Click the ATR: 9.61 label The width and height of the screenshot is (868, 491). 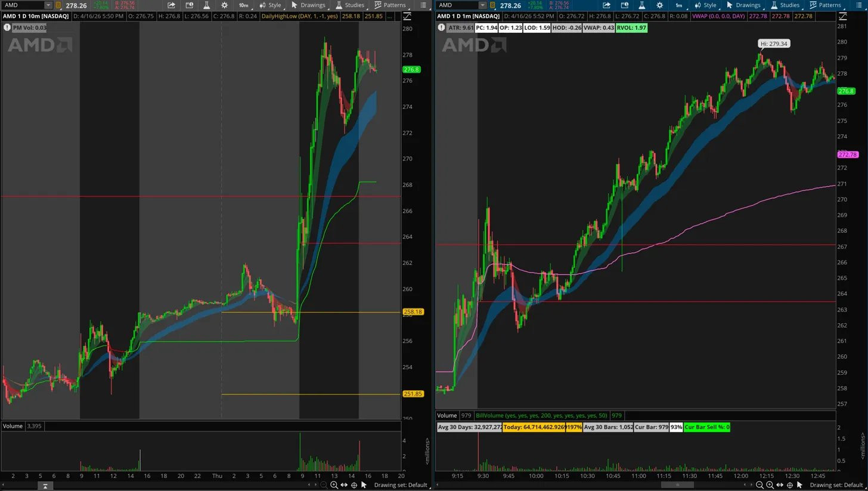[461, 27]
